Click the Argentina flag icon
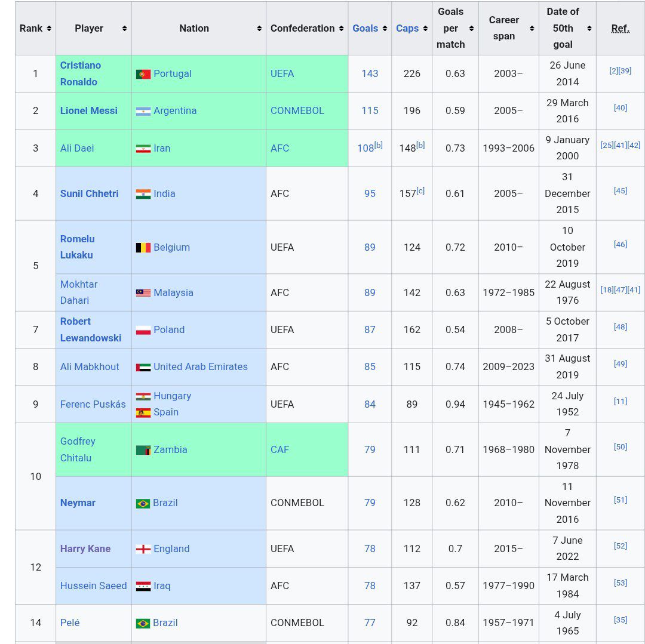 pyautogui.click(x=143, y=112)
